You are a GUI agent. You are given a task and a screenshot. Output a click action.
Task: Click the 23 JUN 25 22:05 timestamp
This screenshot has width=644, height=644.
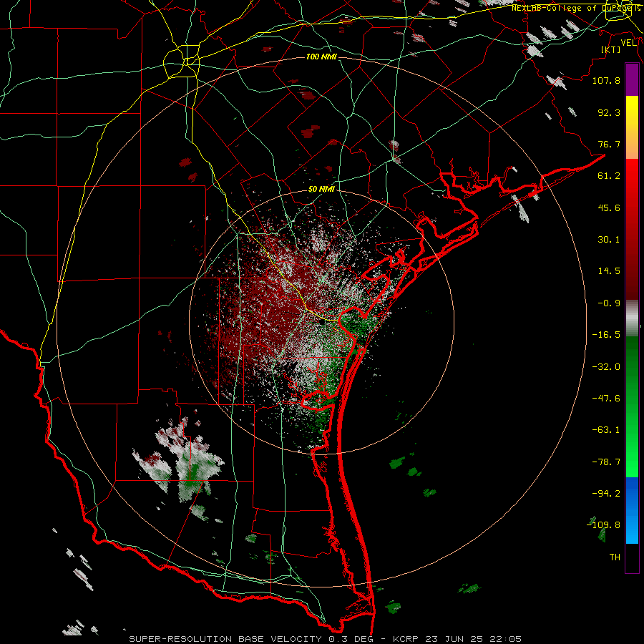(472, 639)
